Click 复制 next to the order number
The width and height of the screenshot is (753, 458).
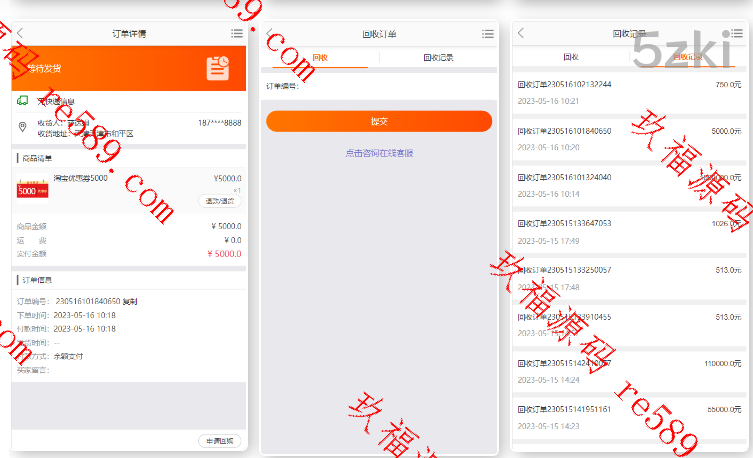130,300
